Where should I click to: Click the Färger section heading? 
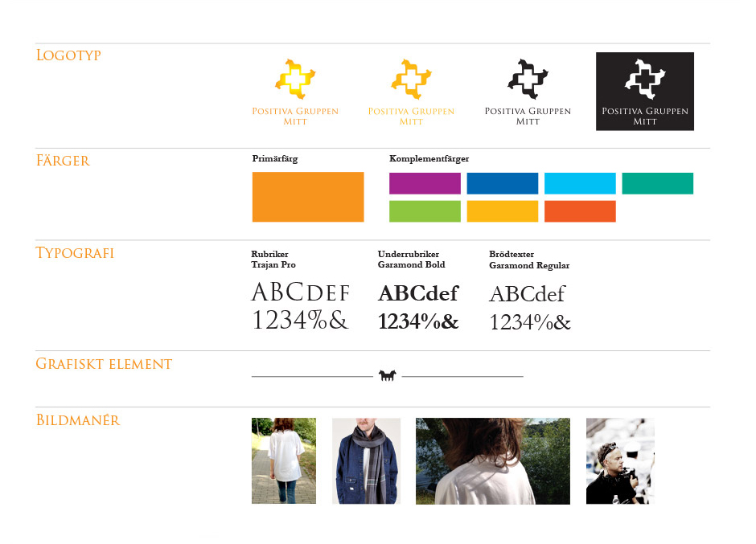tap(63, 161)
